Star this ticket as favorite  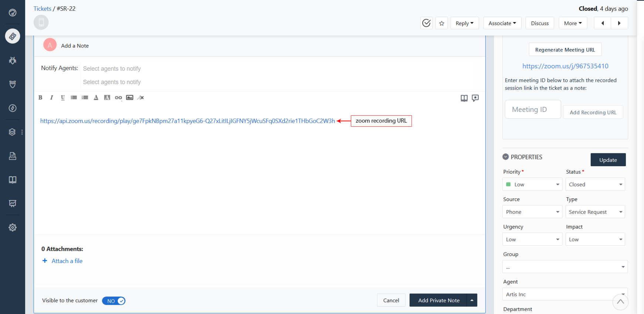(441, 23)
